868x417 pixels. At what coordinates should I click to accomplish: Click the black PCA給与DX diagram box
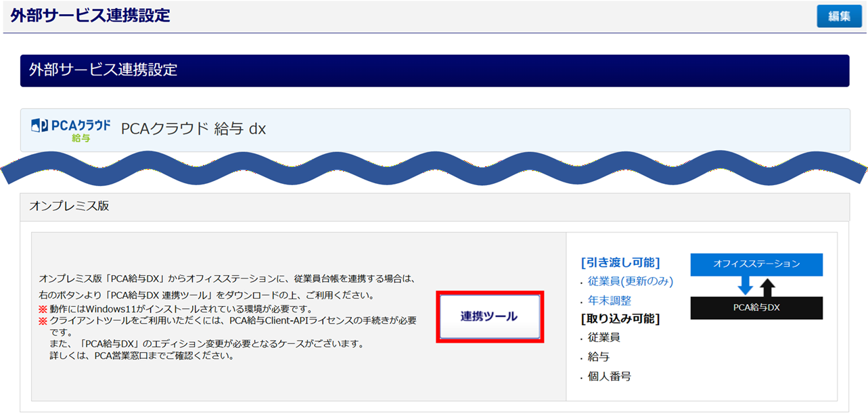click(x=756, y=308)
